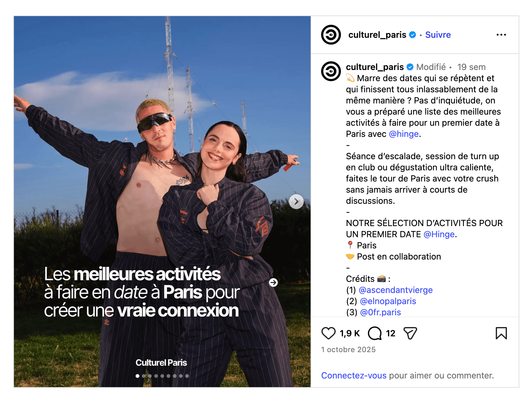Click the header culturel_paris username
532x402 pixels.
pyautogui.click(x=377, y=35)
